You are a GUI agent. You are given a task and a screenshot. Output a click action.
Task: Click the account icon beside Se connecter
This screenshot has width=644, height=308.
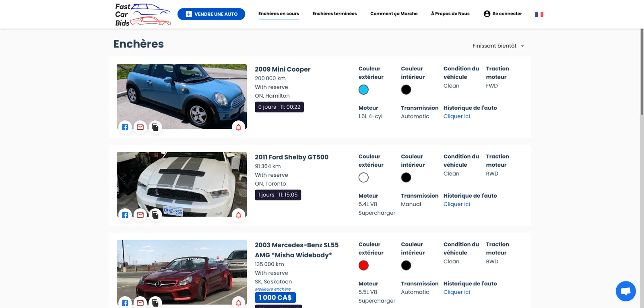pyautogui.click(x=487, y=14)
